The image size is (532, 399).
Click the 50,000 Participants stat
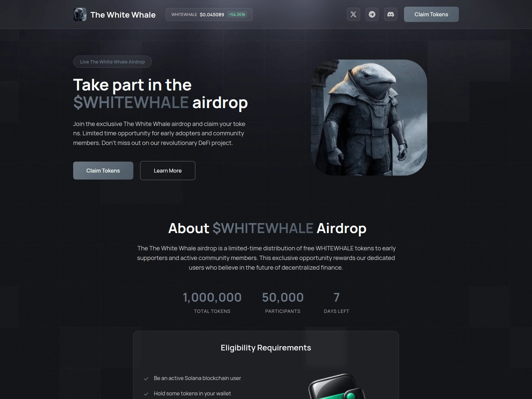(283, 302)
